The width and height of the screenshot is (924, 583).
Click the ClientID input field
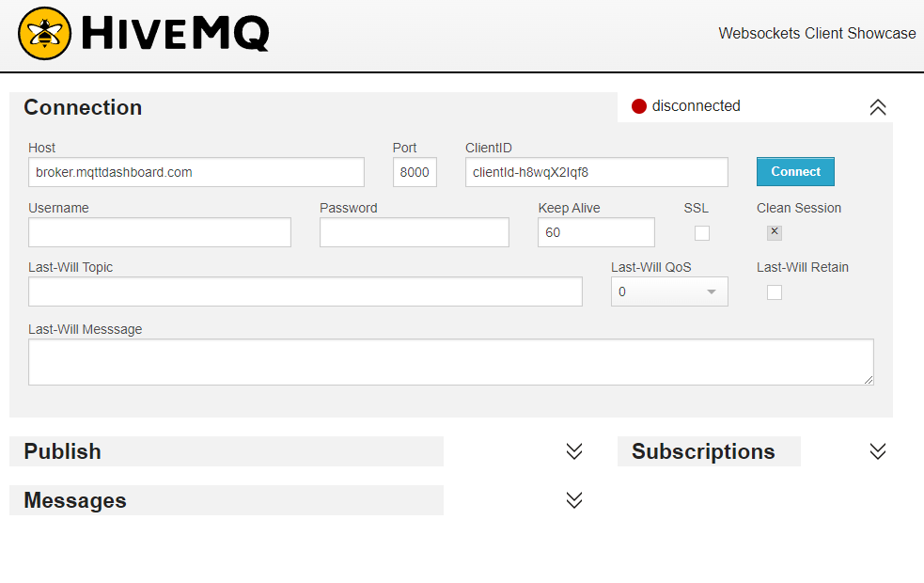pyautogui.click(x=596, y=172)
